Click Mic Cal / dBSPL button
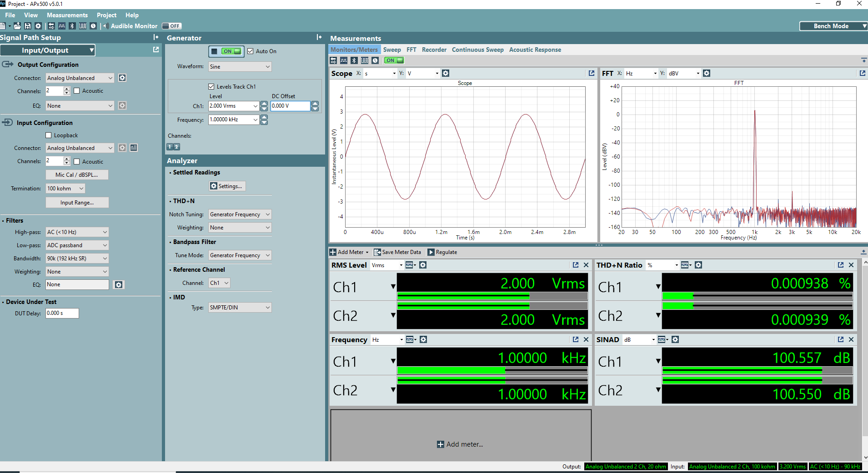This screenshot has height=473, width=868. pos(77,174)
